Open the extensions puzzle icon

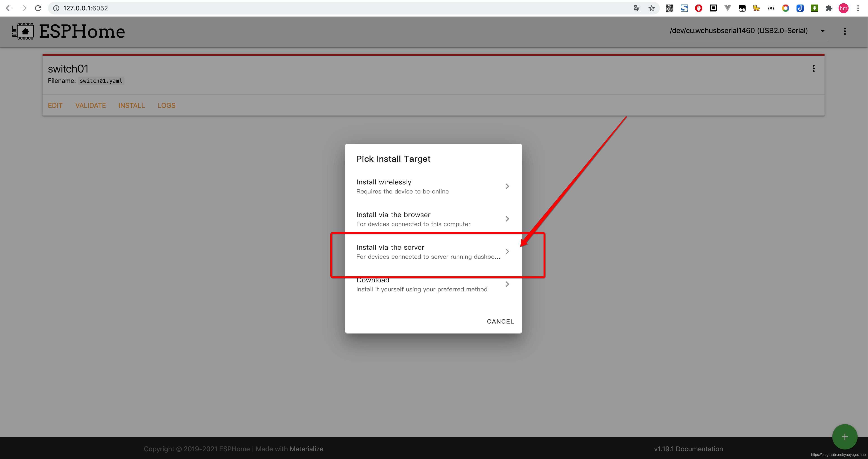829,8
